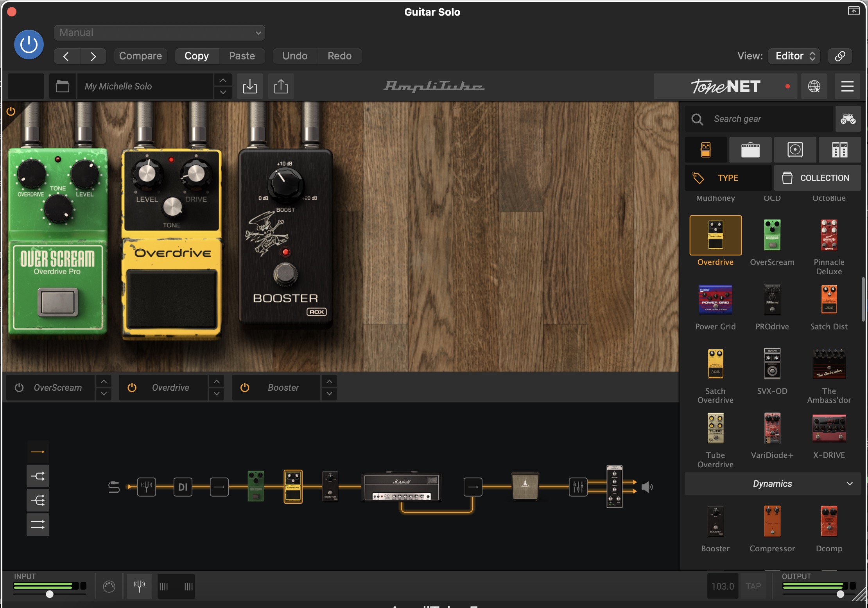Click the tuner block in signal chain

[147, 487]
